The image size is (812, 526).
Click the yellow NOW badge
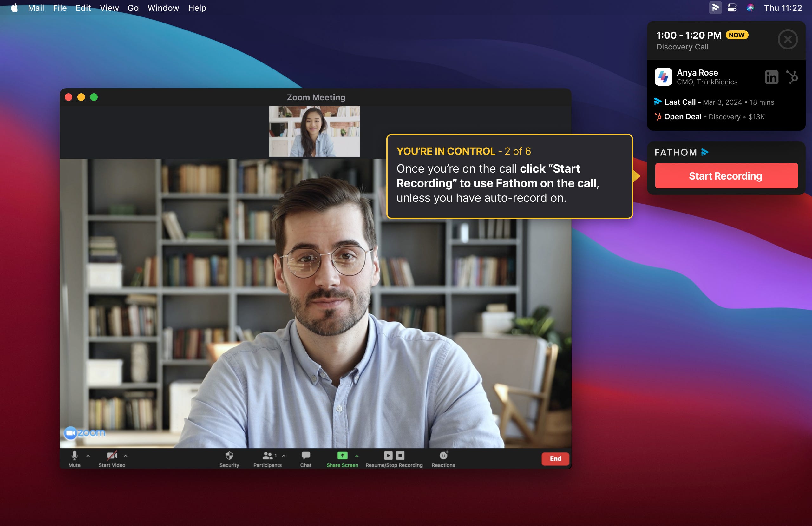[737, 35]
